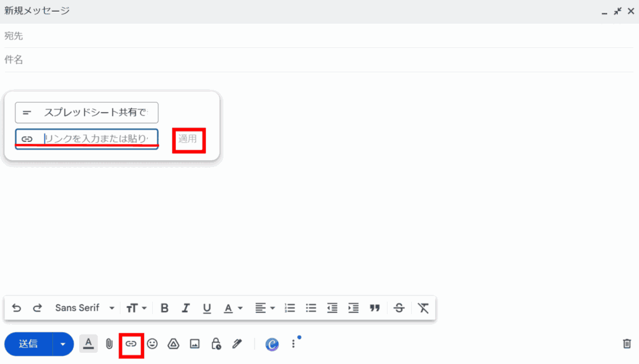Image resolution: width=639 pixels, height=364 pixels.
Task: Click the 適用 apply button
Action: [188, 138]
